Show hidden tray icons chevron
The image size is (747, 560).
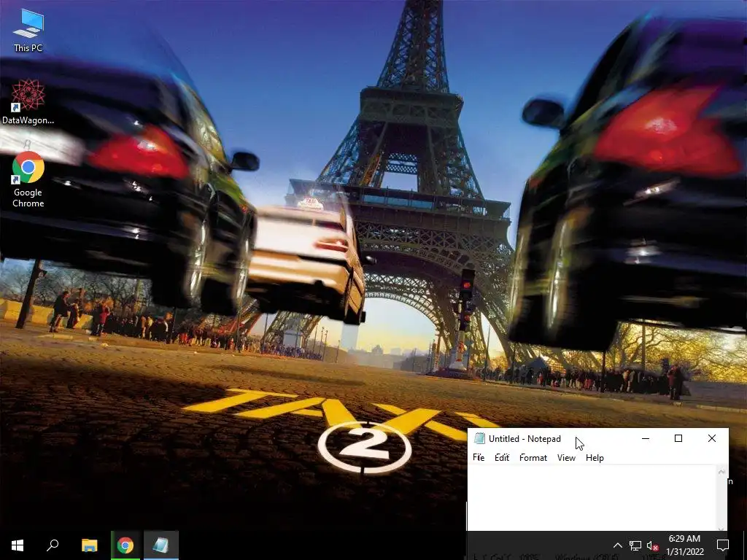617,545
